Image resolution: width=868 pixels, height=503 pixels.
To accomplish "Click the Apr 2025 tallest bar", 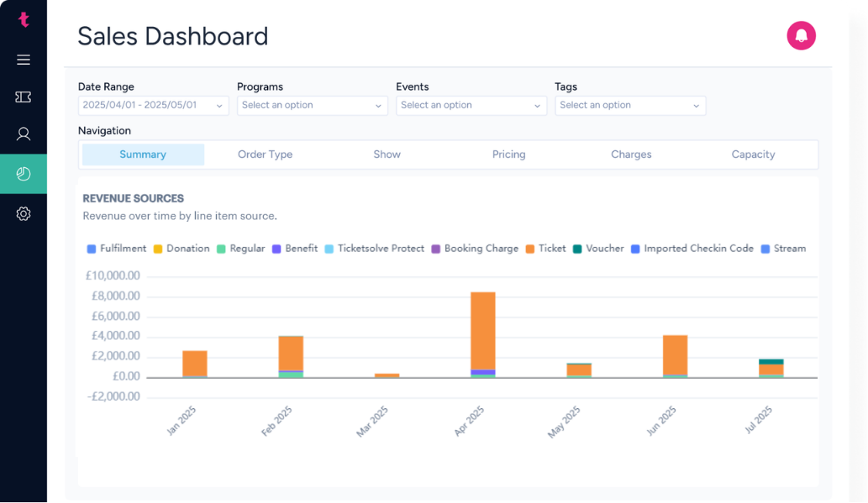I will pyautogui.click(x=482, y=335).
